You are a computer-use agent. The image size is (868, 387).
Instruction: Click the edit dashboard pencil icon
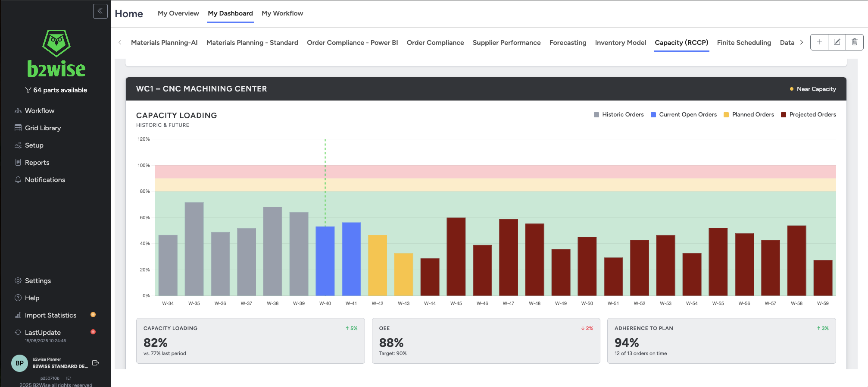coord(837,42)
